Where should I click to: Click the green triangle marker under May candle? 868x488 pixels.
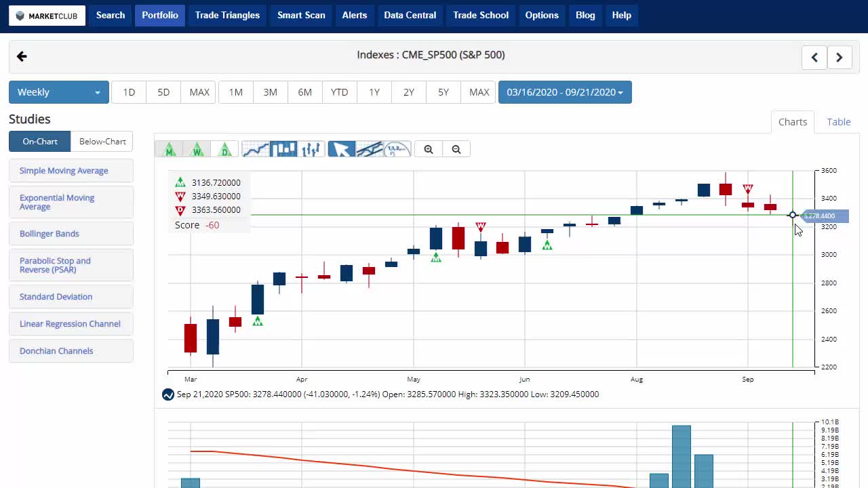click(x=436, y=257)
